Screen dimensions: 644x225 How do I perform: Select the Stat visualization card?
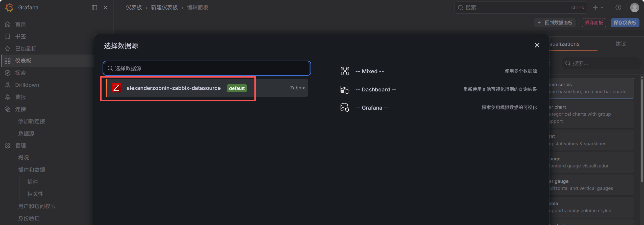(591, 140)
